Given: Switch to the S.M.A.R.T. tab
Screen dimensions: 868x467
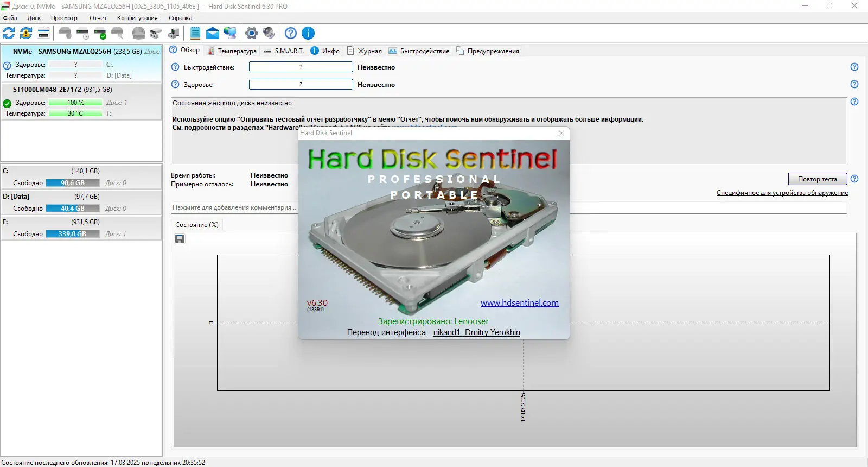Looking at the screenshot, I should click(x=284, y=51).
